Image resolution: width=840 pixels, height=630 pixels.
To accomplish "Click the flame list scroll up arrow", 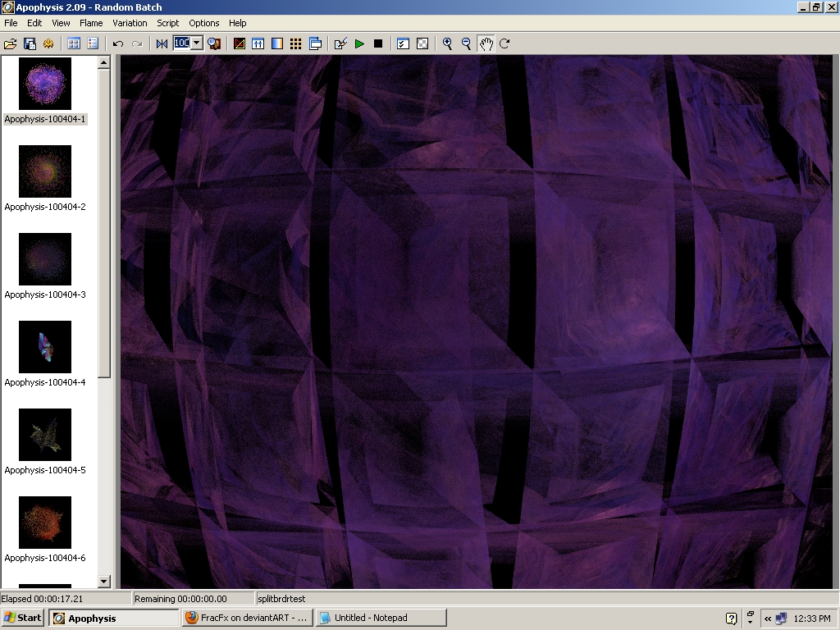I will pos(104,62).
